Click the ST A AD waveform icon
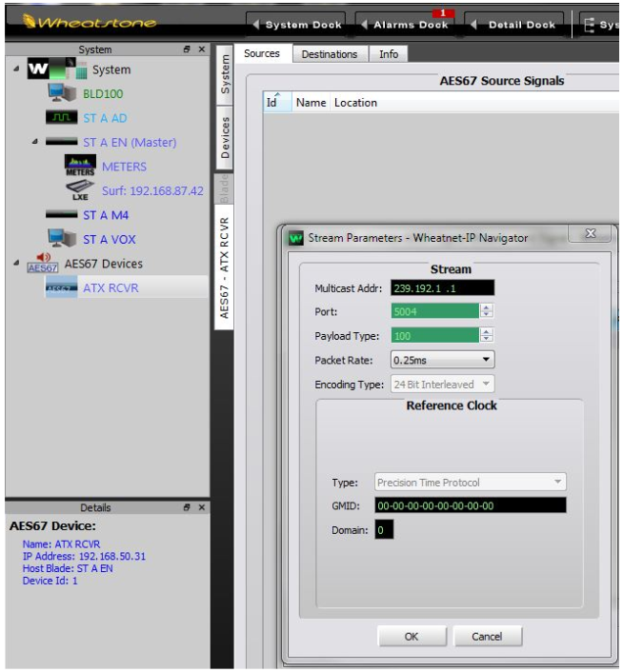The width and height of the screenshot is (623, 672). 62,117
